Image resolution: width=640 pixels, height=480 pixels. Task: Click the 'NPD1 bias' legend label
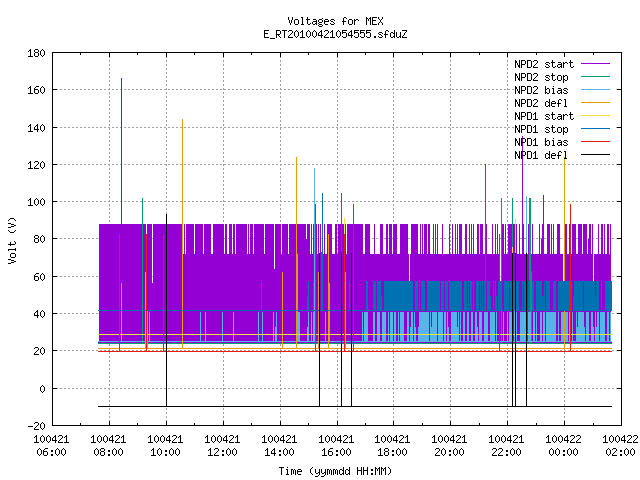[541, 142]
